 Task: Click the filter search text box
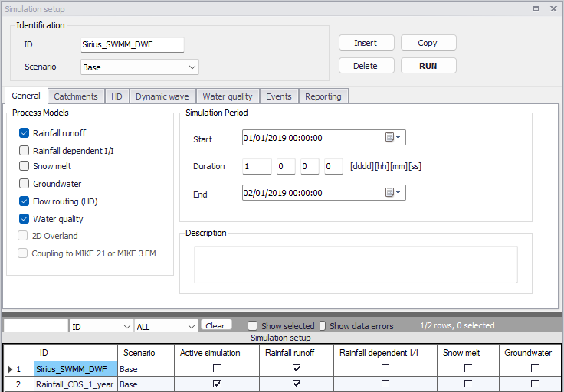[35, 325]
